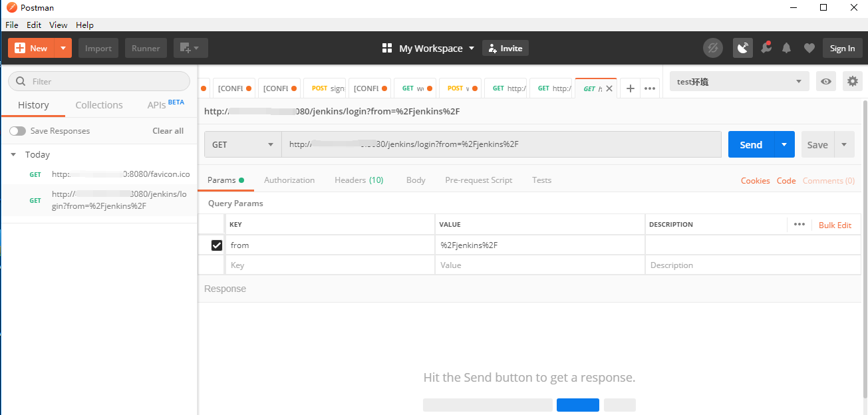Click the sync status offline icon
This screenshot has width=868, height=415.
(713, 48)
